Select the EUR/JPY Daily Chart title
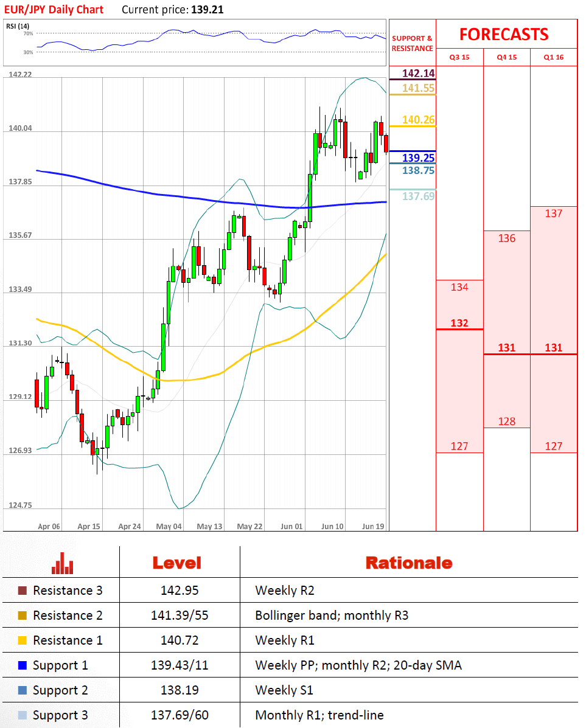 54,10
